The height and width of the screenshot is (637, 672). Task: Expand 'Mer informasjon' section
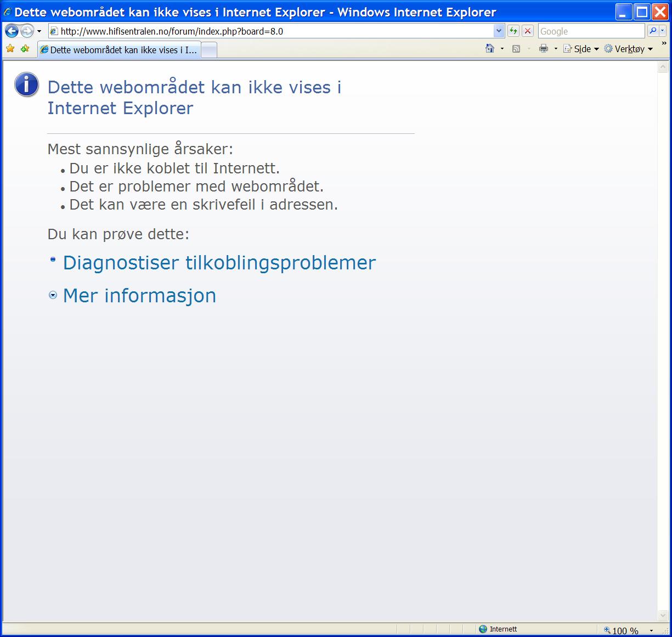139,296
